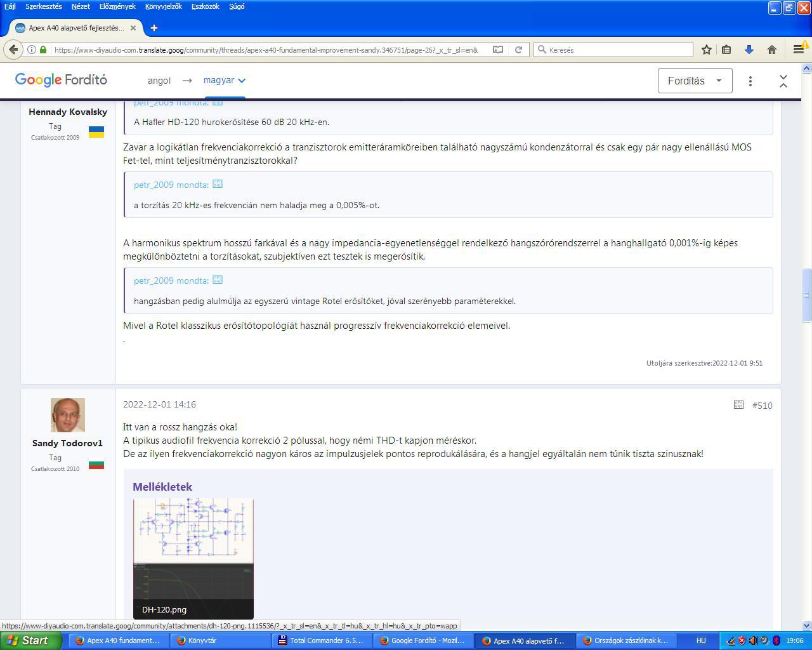Click the 'Mellékletek' attachments heading
The width and height of the screenshot is (812, 650).
pyautogui.click(x=162, y=487)
